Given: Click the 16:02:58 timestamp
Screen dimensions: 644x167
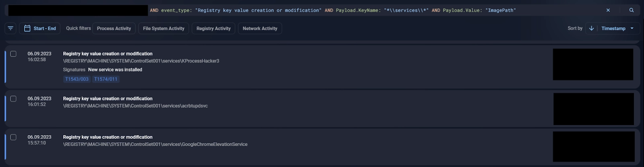Looking at the screenshot, I should click(37, 60).
